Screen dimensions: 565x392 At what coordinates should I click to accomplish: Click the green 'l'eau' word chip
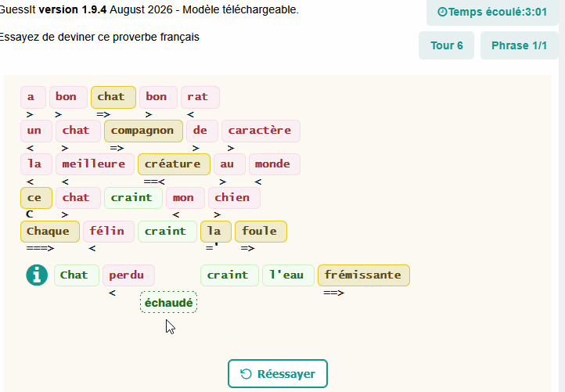[x=288, y=275]
